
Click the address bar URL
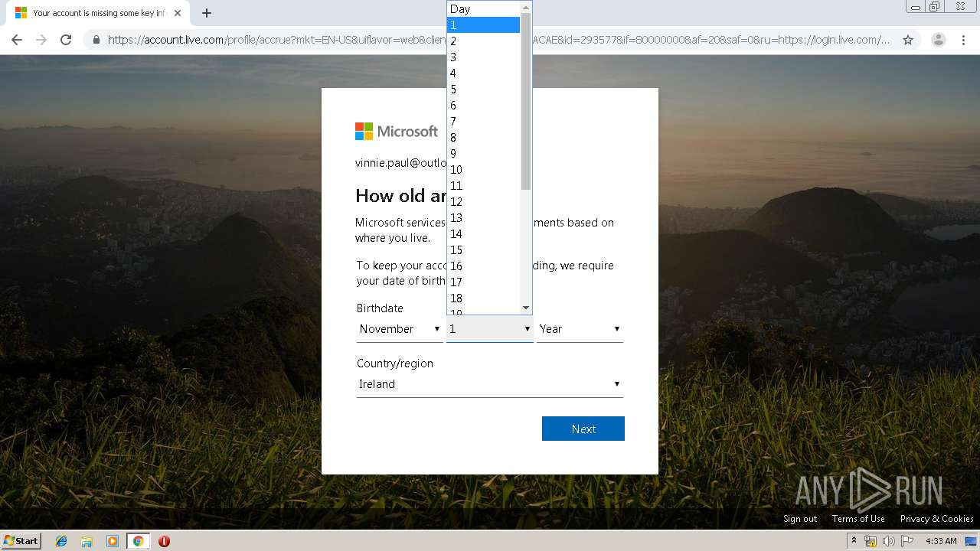(498, 40)
